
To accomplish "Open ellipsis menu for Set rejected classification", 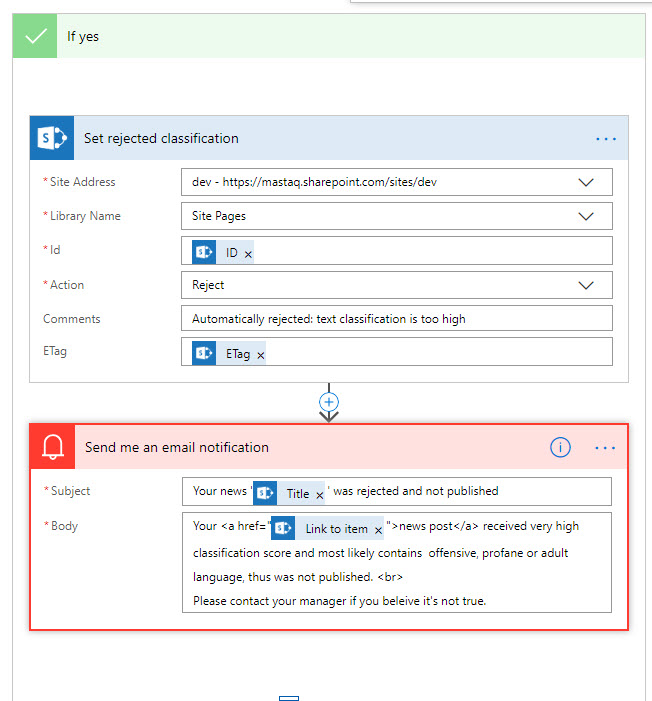I will click(x=606, y=139).
